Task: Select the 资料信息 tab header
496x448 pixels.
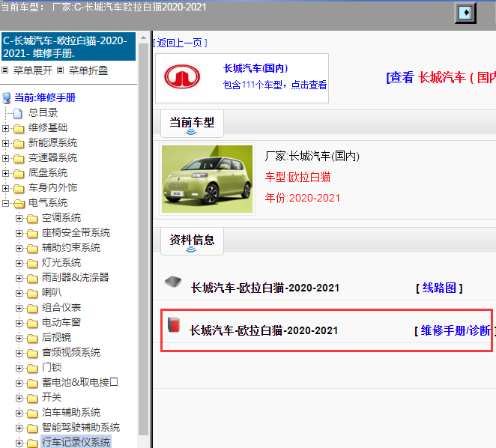Action: pyautogui.click(x=192, y=240)
